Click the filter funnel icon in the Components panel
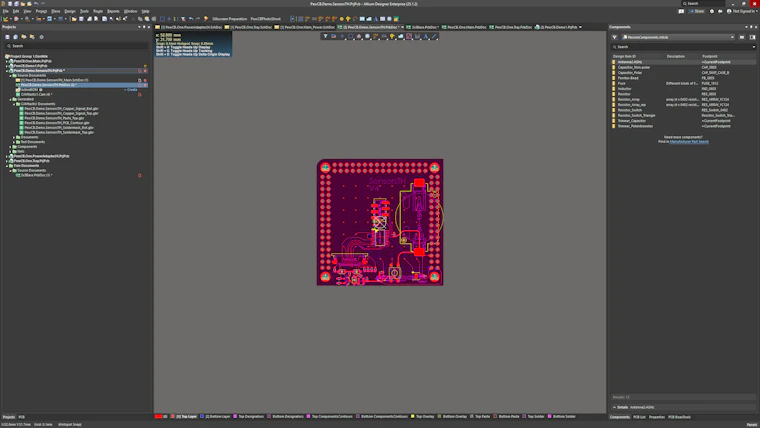Screen dimensions: 760x428 615,37
